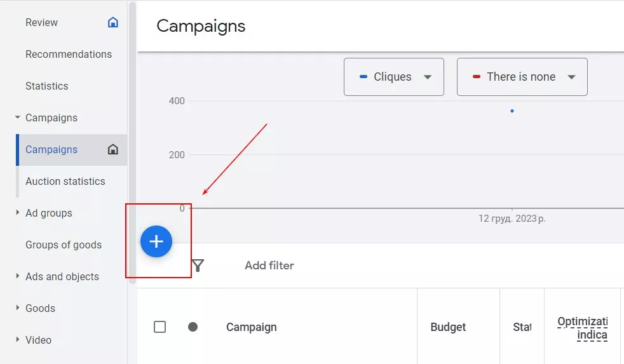The width and height of the screenshot is (624, 364).
Task: Expand the Goods section
Action: 18,308
